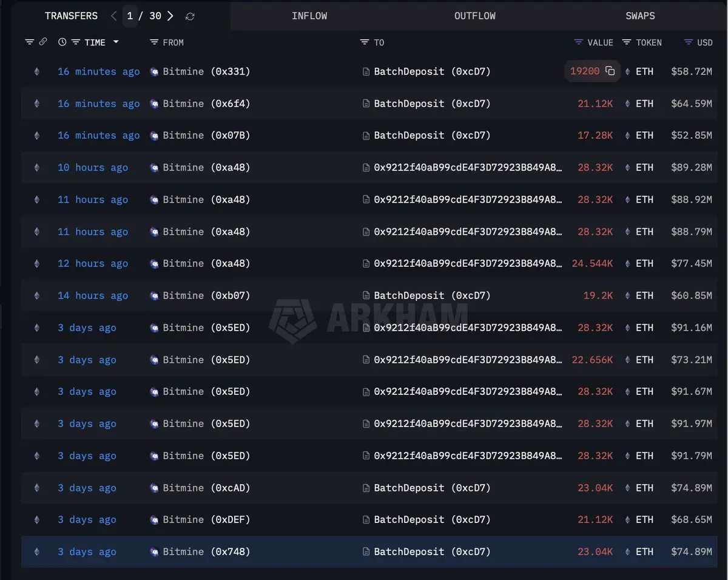
Task: Click the ETH token label in the $60.85M row
Action: (644, 295)
